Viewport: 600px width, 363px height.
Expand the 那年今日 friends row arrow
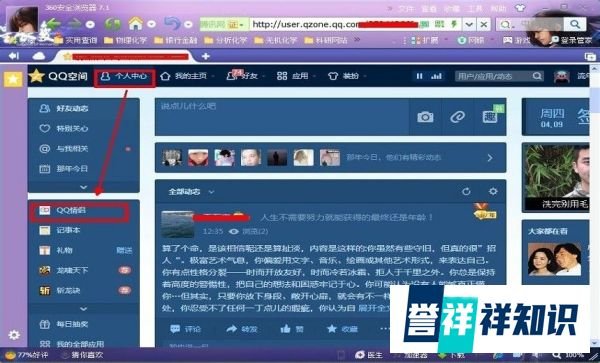point(490,158)
